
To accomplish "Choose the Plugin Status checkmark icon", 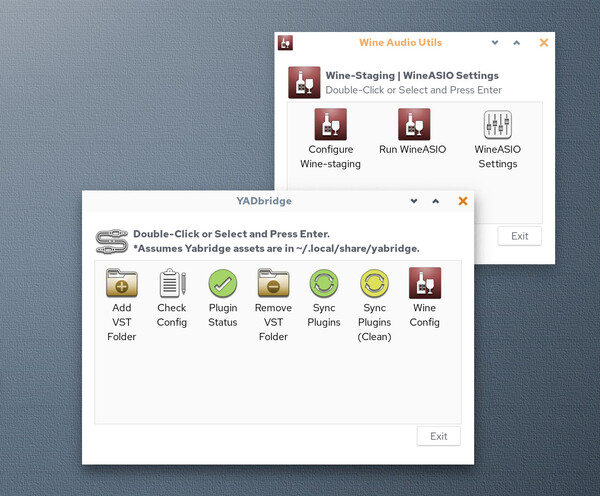I will (223, 283).
